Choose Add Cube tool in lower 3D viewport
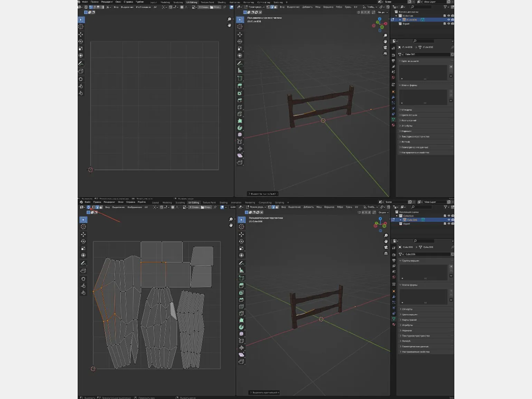 [x=241, y=278]
